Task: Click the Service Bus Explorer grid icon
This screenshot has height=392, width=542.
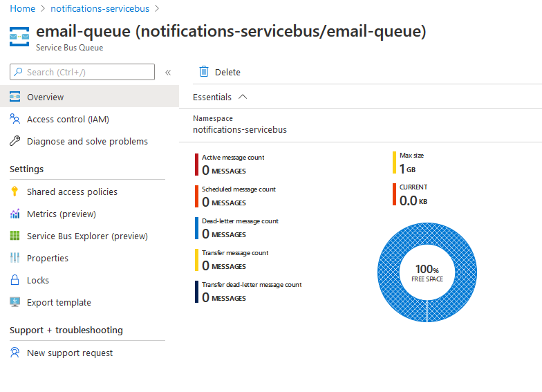Action: (15, 236)
